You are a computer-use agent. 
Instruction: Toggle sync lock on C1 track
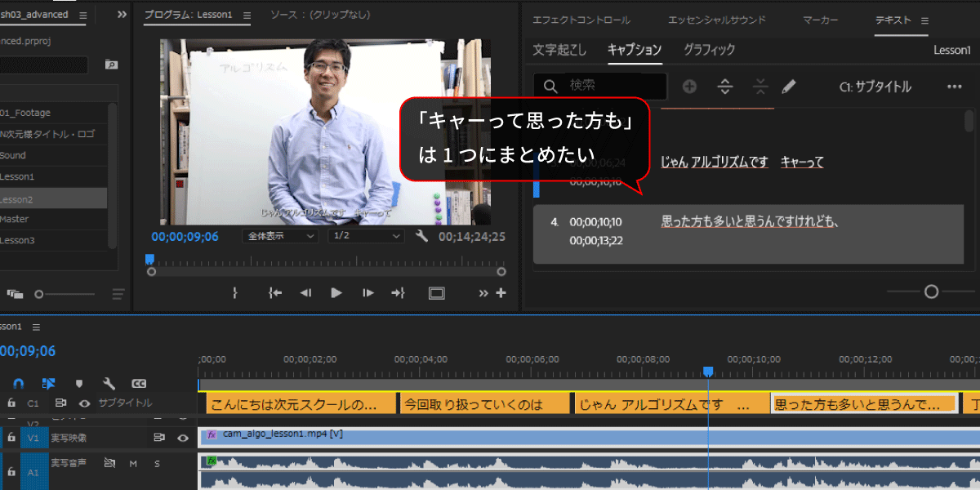tap(60, 403)
